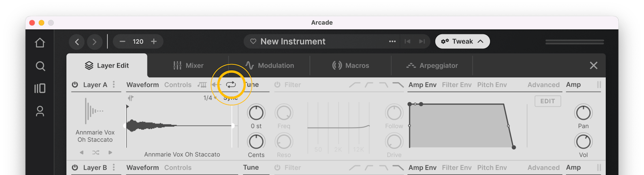Screen dimensions: 644x175
Task: Open the Home icon in sidebar
Action: pos(40,43)
